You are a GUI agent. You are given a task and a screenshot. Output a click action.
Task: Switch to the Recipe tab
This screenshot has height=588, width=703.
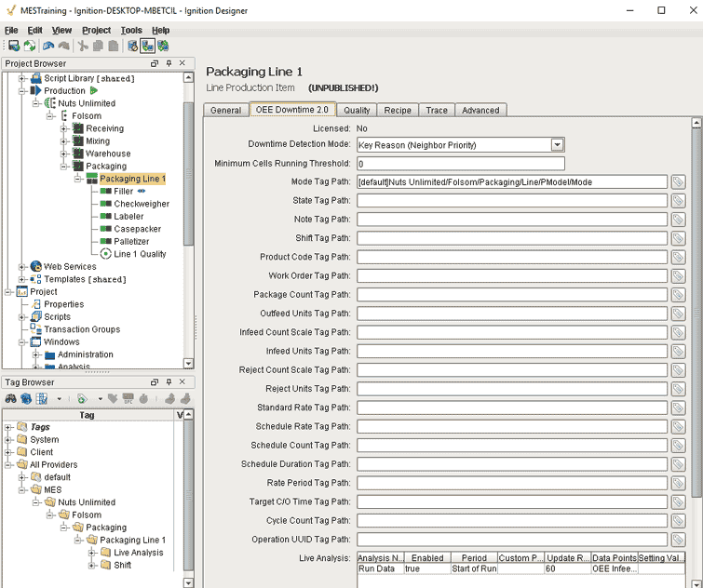(x=398, y=110)
